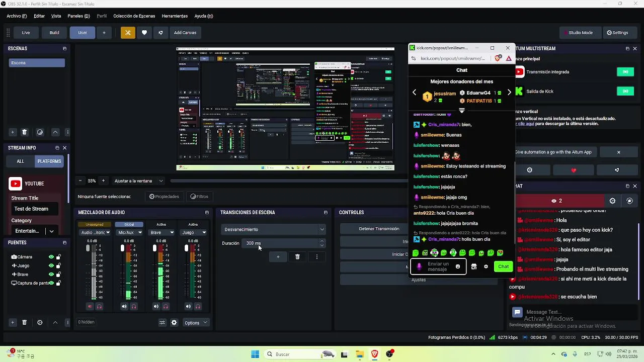The height and width of the screenshot is (362, 644).
Task: Click the plus button next to User
Action: click(104, 33)
